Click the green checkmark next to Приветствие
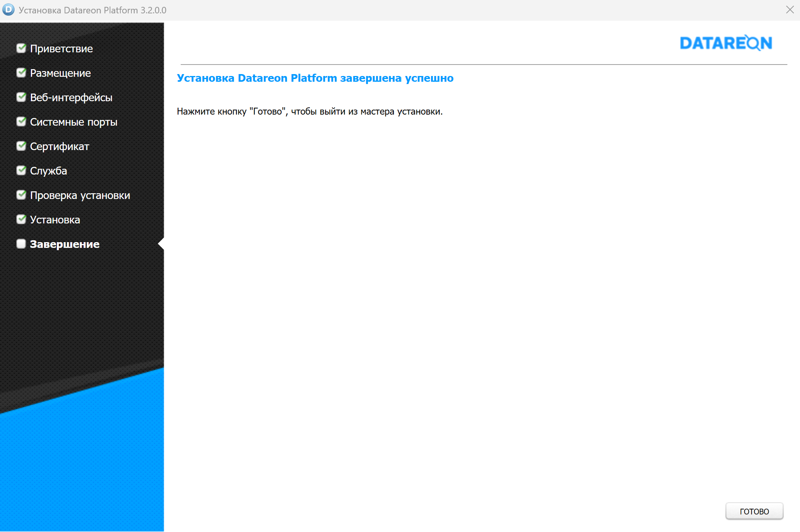This screenshot has width=800, height=532. tap(21, 48)
